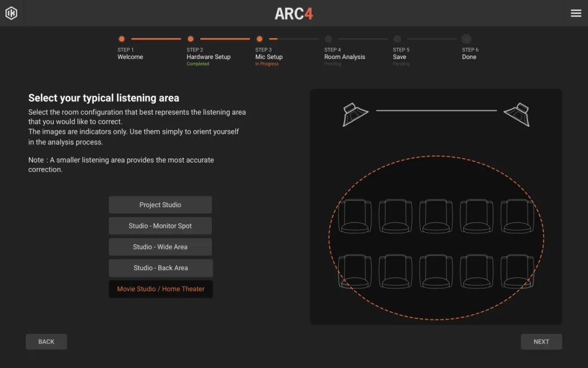This screenshot has width=588, height=368.
Task: Open the hamburger menu
Action: pyautogui.click(x=576, y=13)
